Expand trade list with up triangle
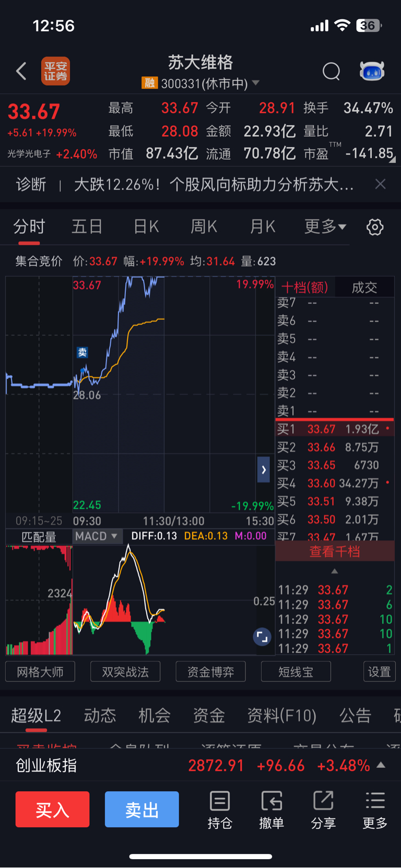The width and height of the screenshot is (401, 868). (x=335, y=571)
